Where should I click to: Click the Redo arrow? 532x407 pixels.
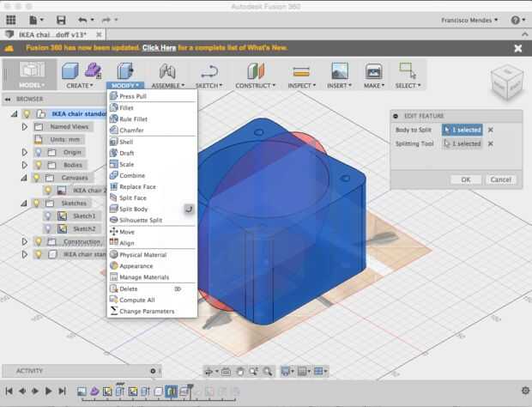coord(106,20)
